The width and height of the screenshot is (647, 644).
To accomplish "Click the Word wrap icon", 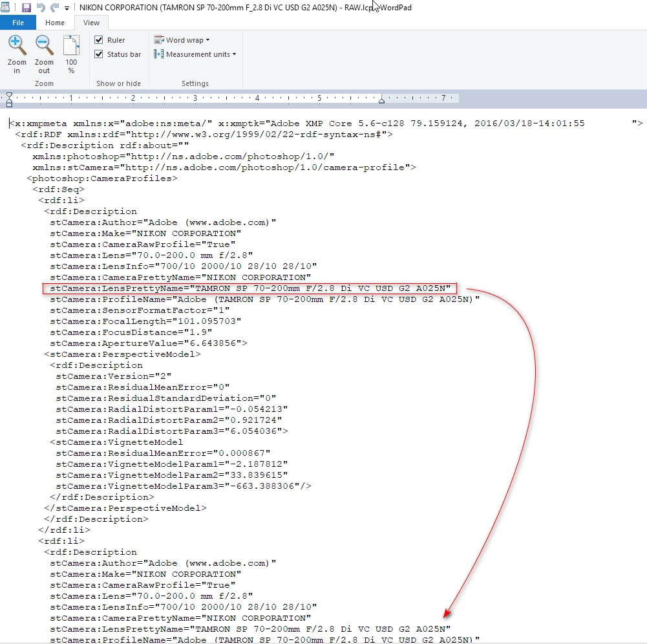I will [159, 40].
